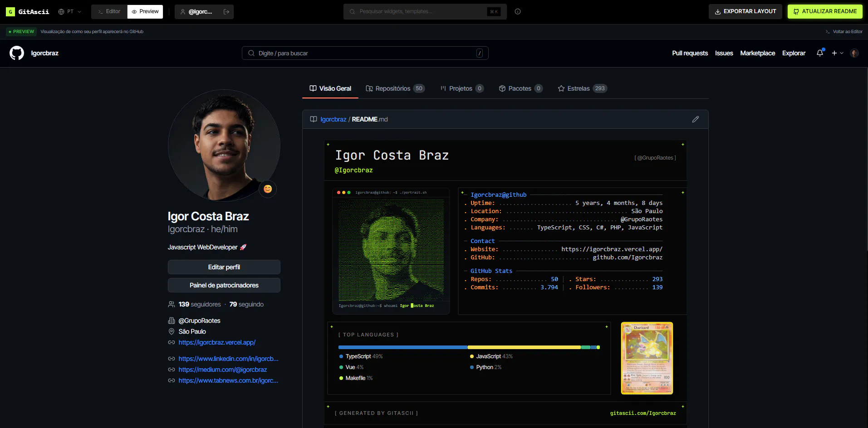Select the Projetos tab

[x=462, y=88]
